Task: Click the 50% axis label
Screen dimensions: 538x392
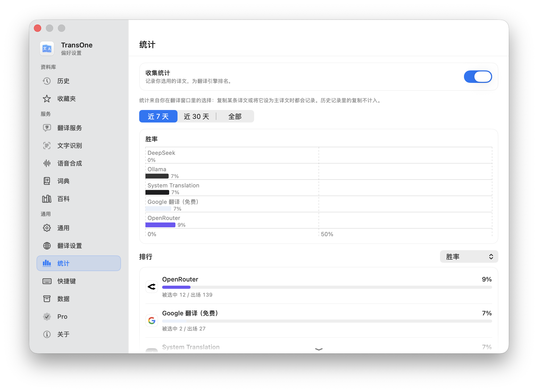Action: (327, 234)
